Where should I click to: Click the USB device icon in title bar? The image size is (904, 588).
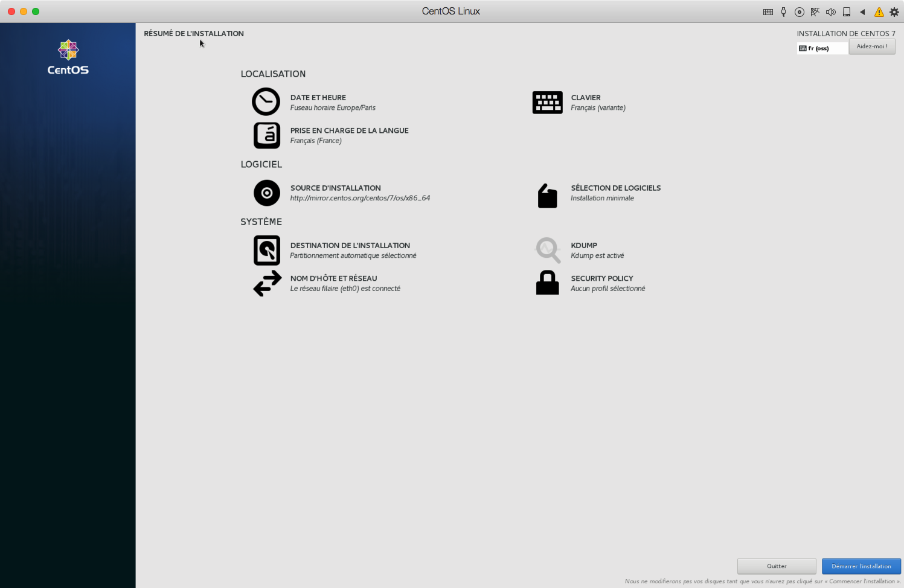coord(783,11)
